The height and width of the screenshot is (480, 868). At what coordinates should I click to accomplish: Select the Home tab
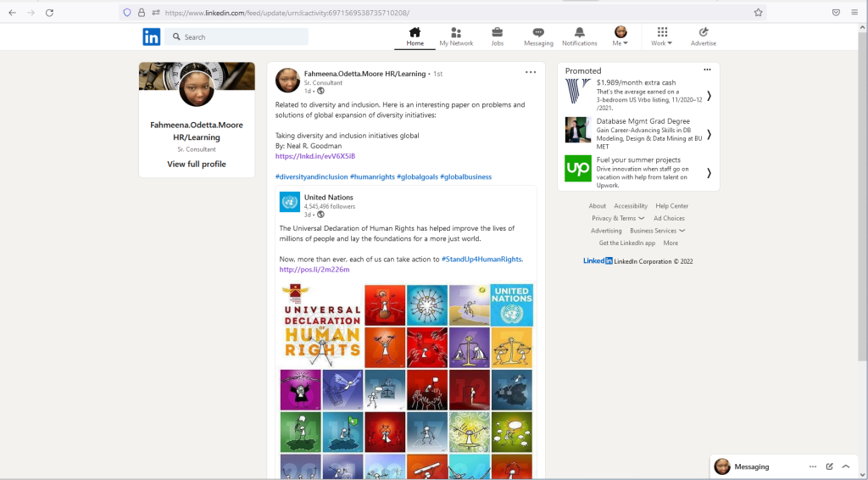click(415, 36)
